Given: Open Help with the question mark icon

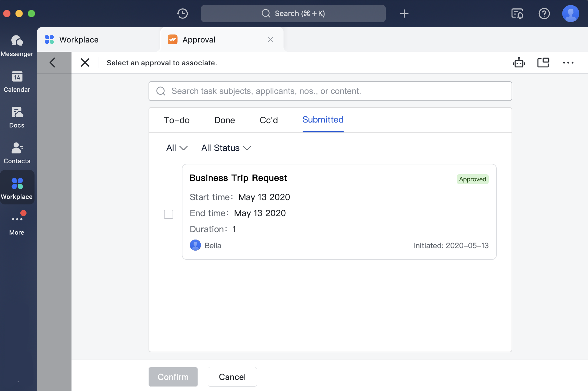Looking at the screenshot, I should coord(544,14).
